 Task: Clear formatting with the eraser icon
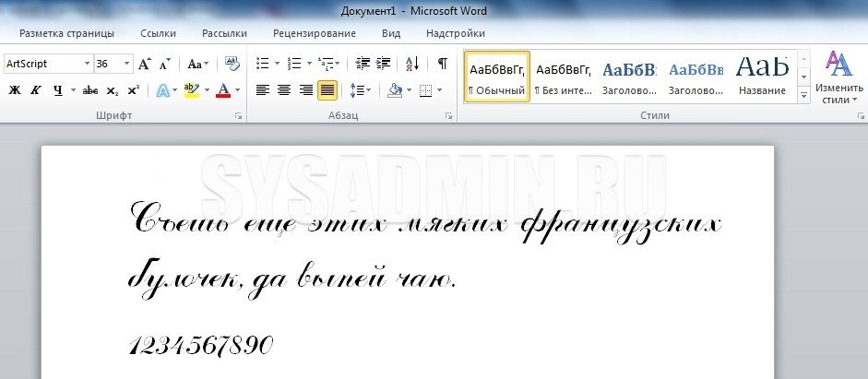pos(232,64)
